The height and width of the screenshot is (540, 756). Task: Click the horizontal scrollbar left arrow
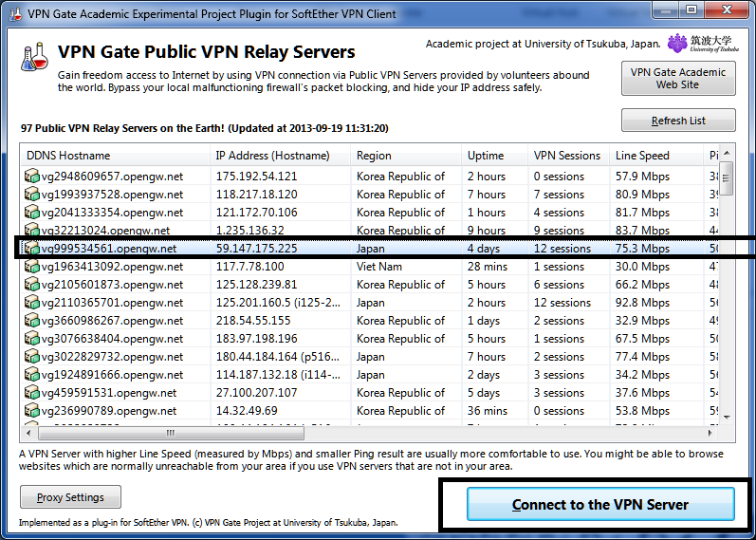click(28, 433)
